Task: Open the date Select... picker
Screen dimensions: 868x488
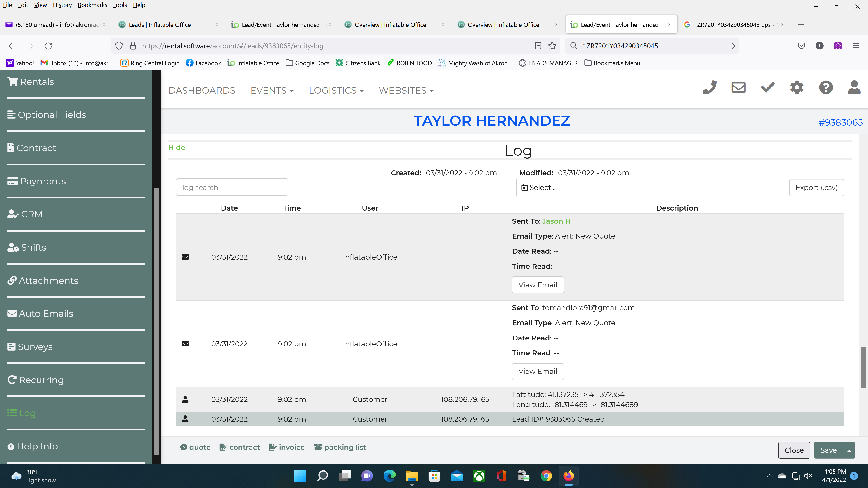Action: (538, 187)
